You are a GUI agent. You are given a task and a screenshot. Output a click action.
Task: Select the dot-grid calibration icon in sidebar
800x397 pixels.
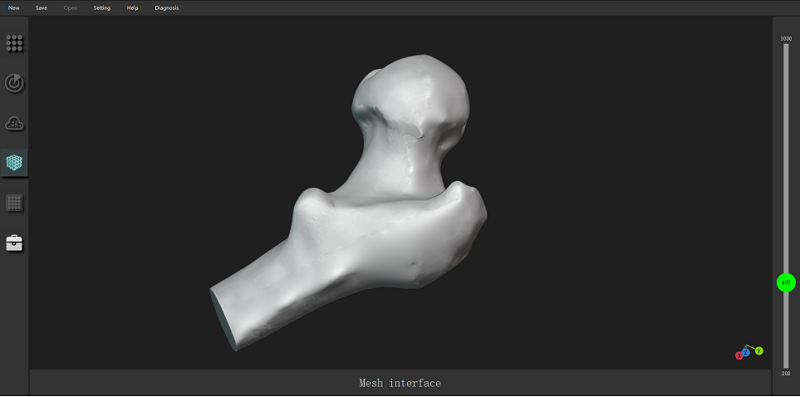14,43
